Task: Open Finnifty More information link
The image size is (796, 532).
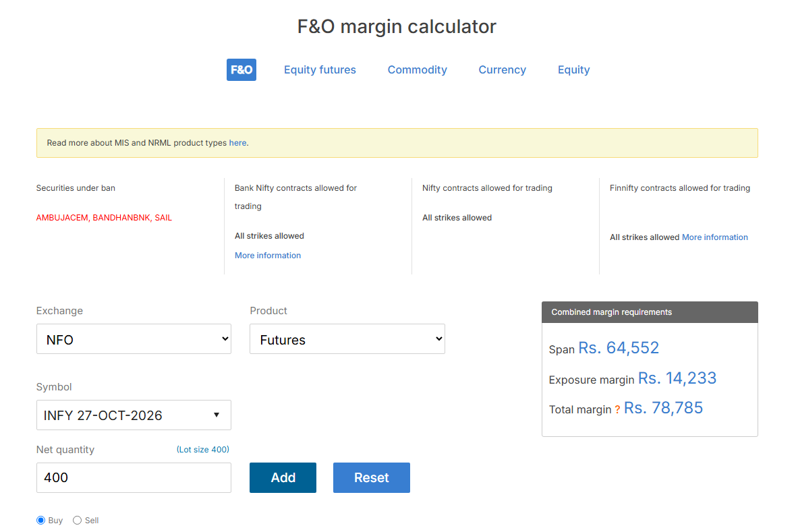Action: click(x=715, y=237)
